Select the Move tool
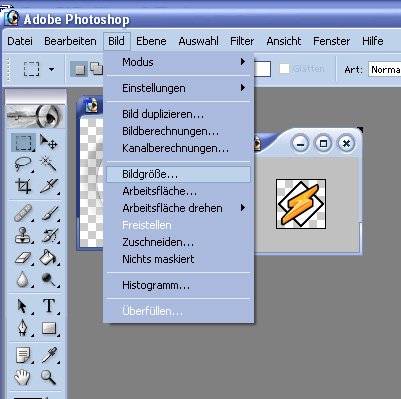The width and height of the screenshot is (401, 399). (x=49, y=142)
